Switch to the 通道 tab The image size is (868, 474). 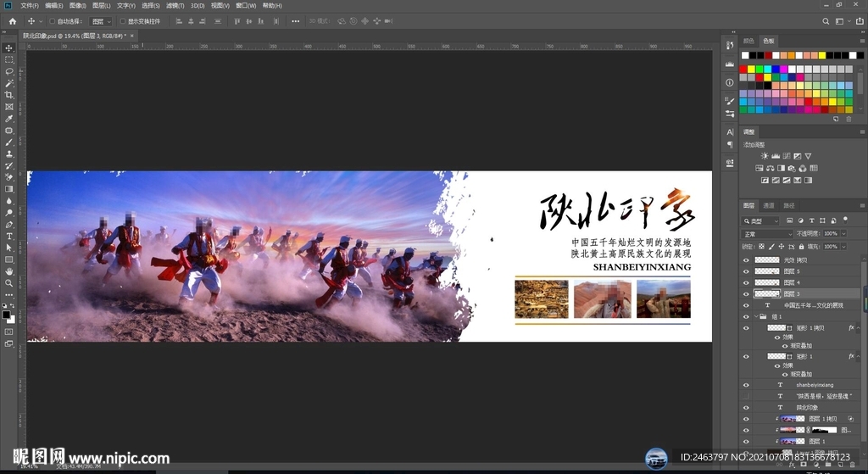tap(769, 205)
